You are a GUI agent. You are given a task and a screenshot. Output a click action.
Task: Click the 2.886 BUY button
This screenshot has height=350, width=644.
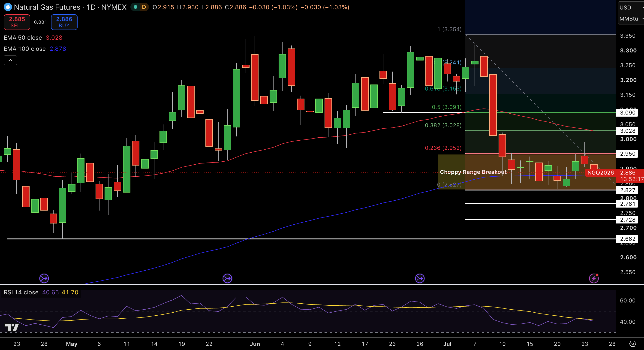tap(64, 22)
